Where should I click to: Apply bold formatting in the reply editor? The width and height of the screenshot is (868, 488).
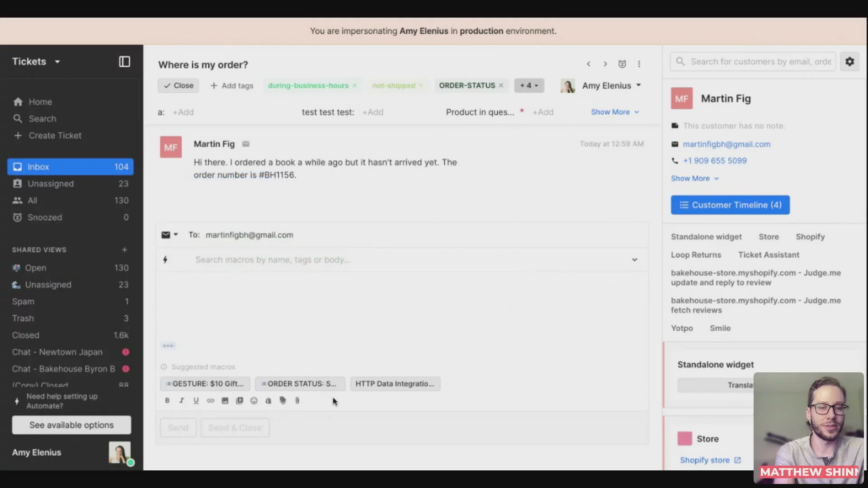pos(167,400)
